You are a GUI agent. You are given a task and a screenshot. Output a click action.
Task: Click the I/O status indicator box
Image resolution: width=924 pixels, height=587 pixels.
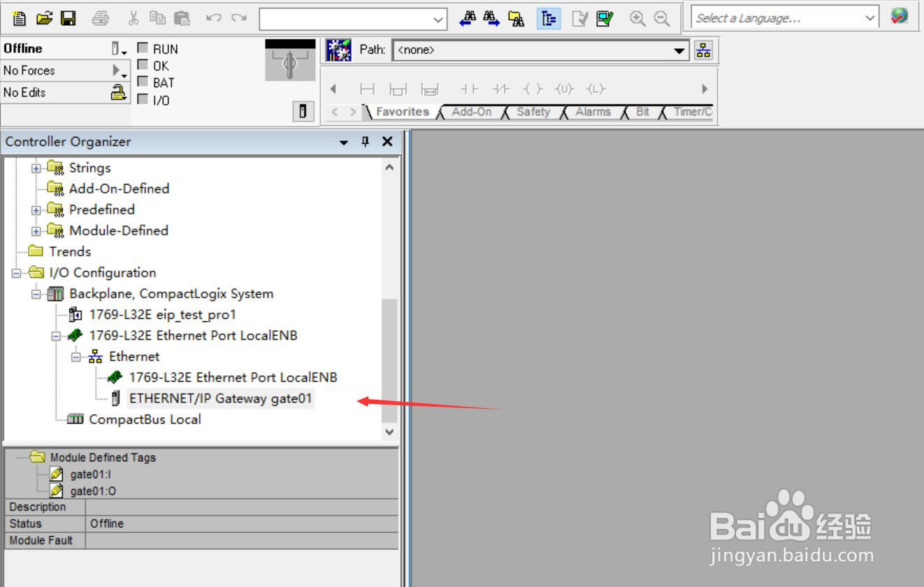(143, 99)
